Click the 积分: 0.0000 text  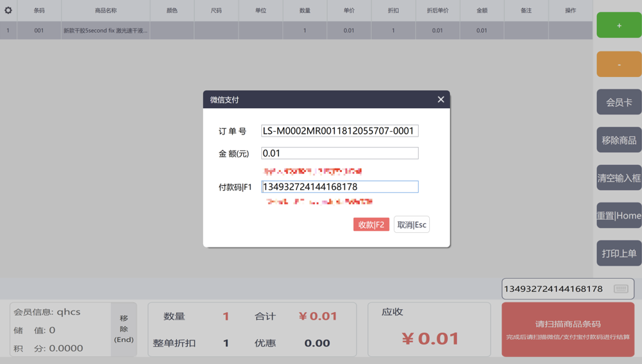click(49, 348)
